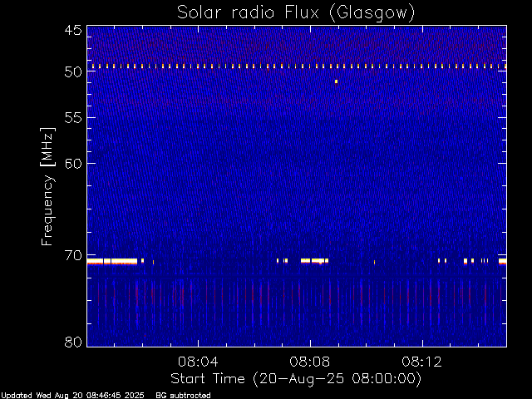Click the '08:12' time tick label
532x399 pixels.
421,362
